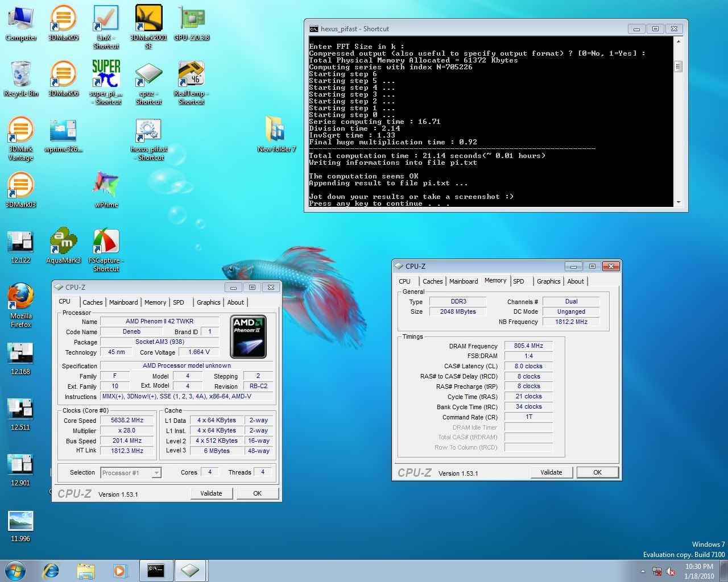Open the Computer desktop icon
Screen dimensions: 728x582
click(21, 23)
